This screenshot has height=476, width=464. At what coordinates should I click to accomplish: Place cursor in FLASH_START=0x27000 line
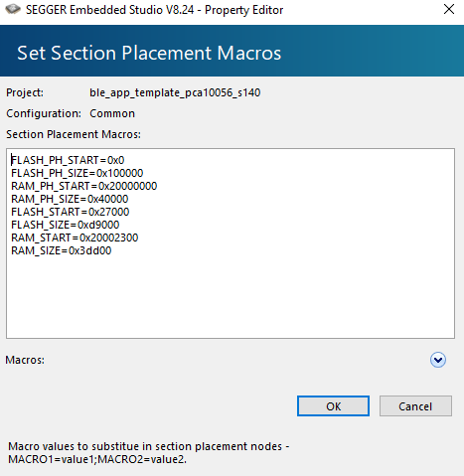click(x=71, y=212)
